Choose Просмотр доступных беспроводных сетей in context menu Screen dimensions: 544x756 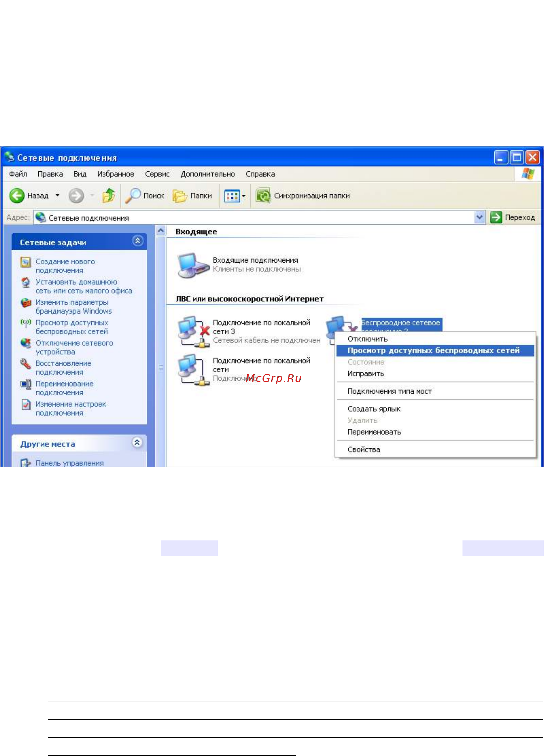tap(435, 351)
